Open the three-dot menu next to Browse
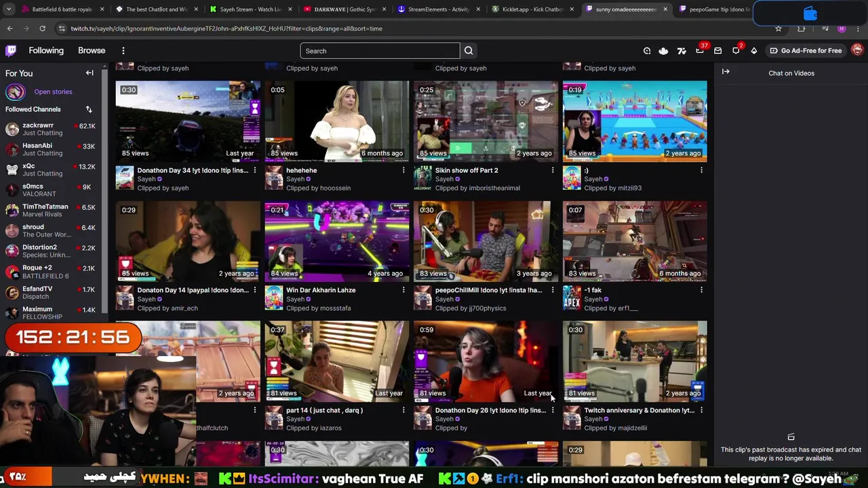 pyautogui.click(x=123, y=51)
